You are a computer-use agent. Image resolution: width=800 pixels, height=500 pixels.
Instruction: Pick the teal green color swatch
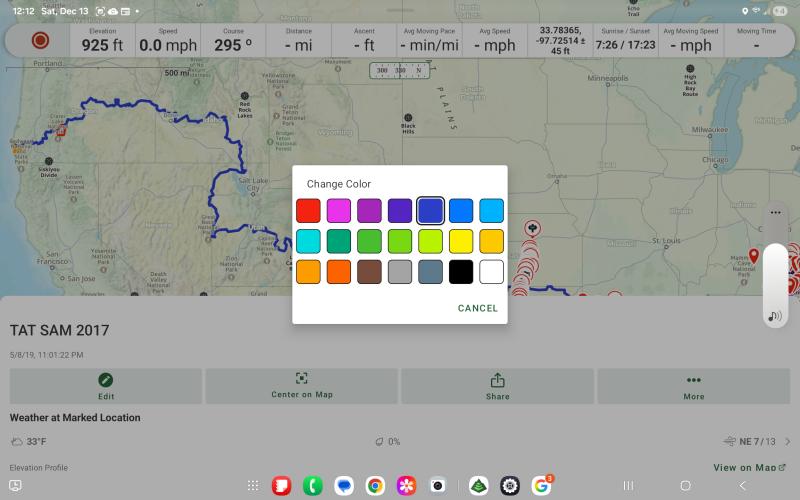339,241
